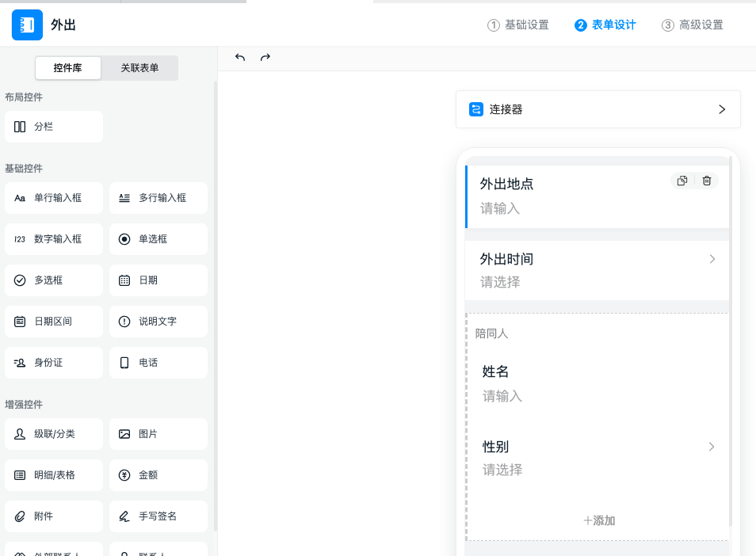Add a 附件 control
Viewport: 756px width, 556px height.
[54, 516]
